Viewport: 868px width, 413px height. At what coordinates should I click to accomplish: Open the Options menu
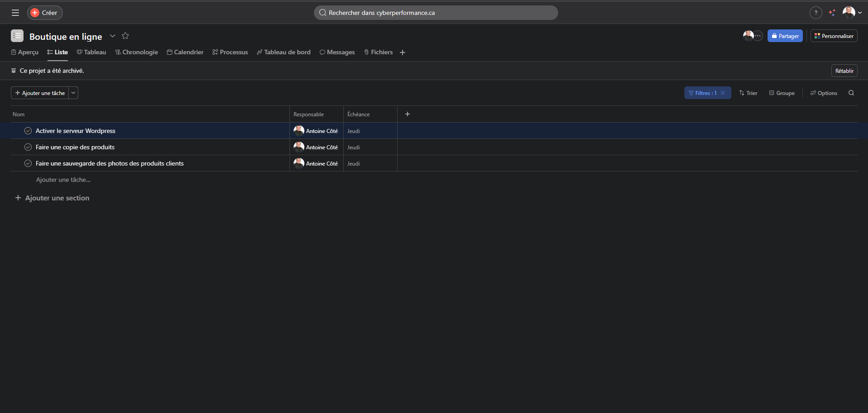click(824, 93)
